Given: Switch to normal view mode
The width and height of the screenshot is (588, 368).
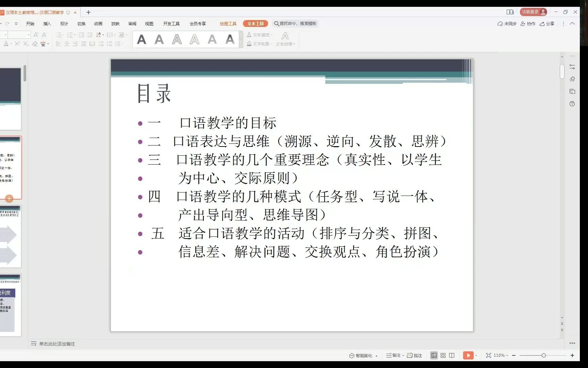Looking at the screenshot, I should [x=434, y=355].
